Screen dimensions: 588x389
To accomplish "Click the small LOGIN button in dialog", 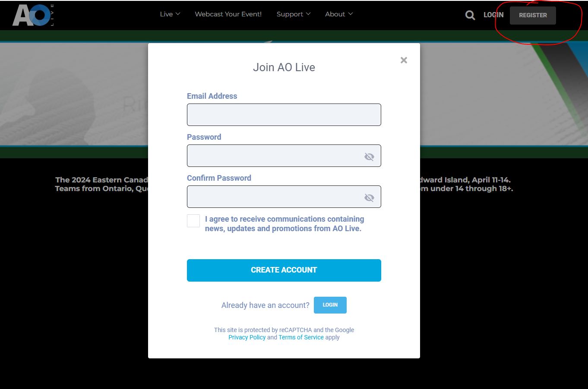I will point(330,305).
